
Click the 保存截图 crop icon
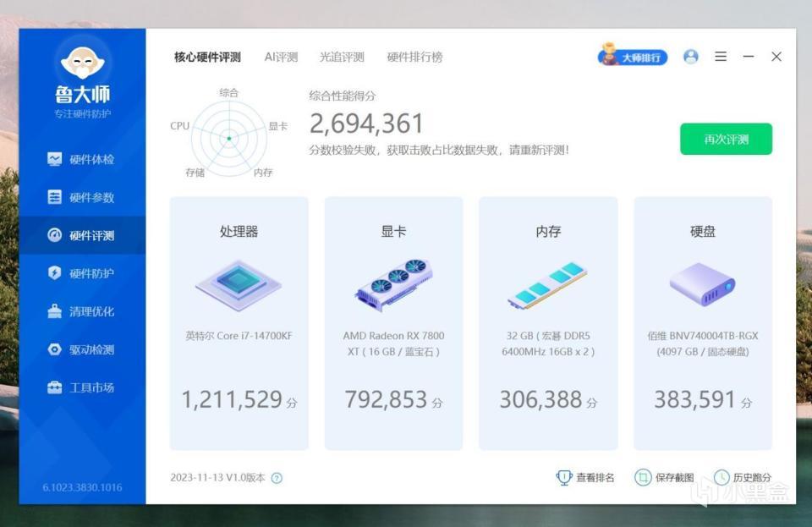(643, 477)
